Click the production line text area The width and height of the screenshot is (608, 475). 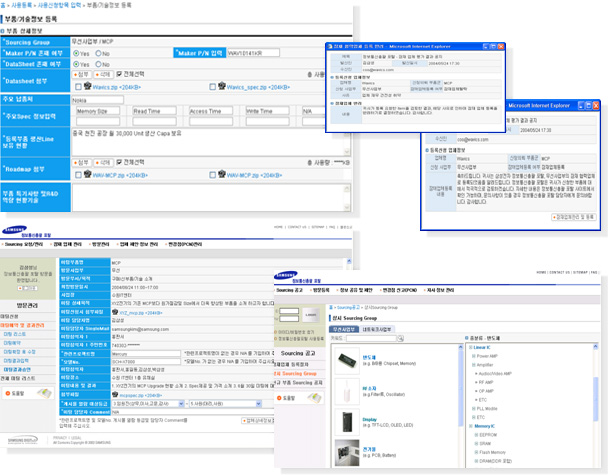[x=211, y=142]
